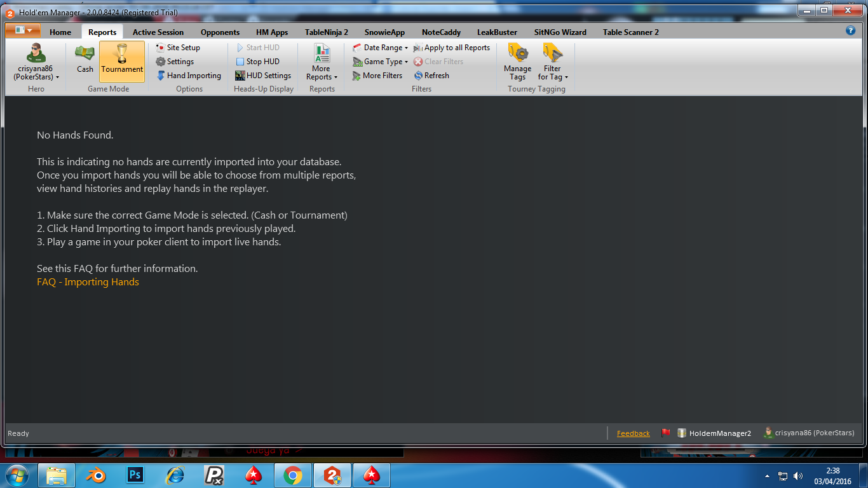Click the 'No Hands Found.' message text
Screen dimensions: 868x488
75,135
